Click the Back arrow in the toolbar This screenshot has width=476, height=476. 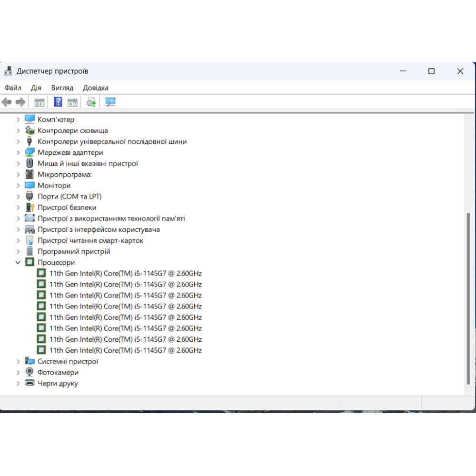click(7, 102)
